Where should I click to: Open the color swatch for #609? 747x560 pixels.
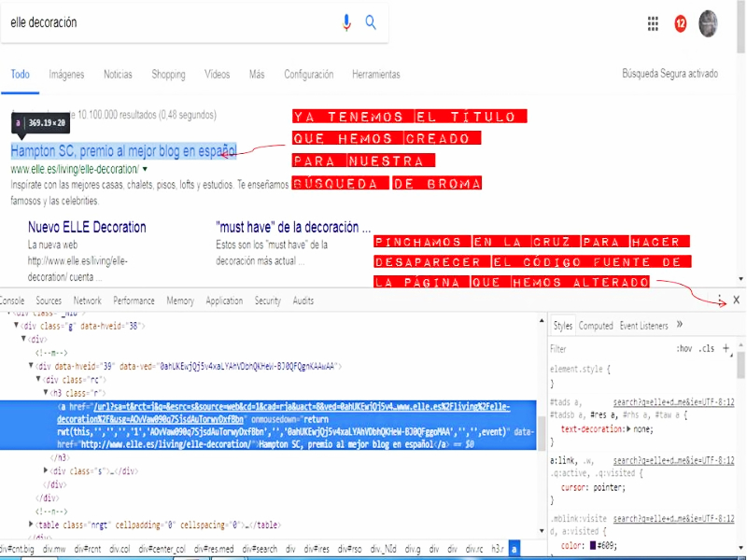[x=593, y=545]
